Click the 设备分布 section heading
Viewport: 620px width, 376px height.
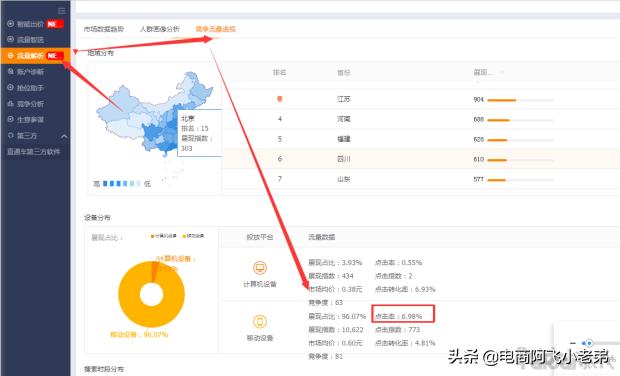click(x=97, y=218)
